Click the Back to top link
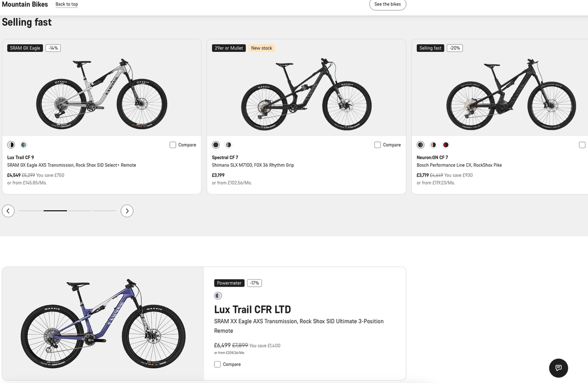Image resolution: width=588 pixels, height=383 pixels. [x=67, y=4]
